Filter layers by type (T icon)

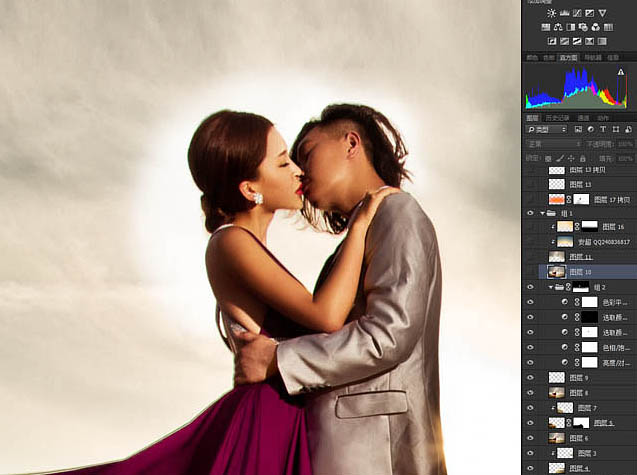click(603, 129)
